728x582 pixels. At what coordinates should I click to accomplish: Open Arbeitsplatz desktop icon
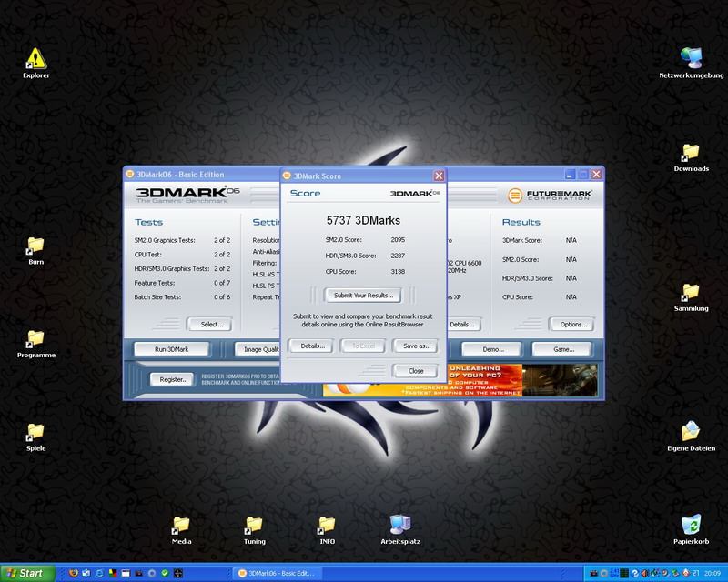[400, 529]
